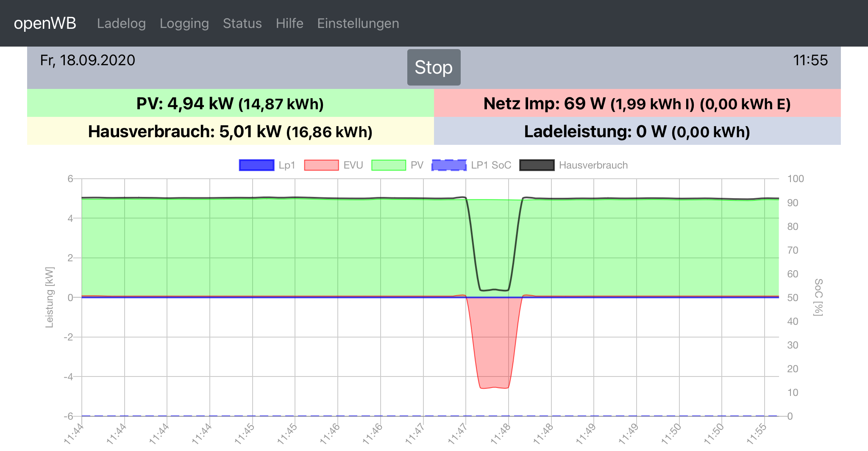Image resolution: width=868 pixels, height=451 pixels.
Task: Click the openWB brand logo
Action: [45, 23]
